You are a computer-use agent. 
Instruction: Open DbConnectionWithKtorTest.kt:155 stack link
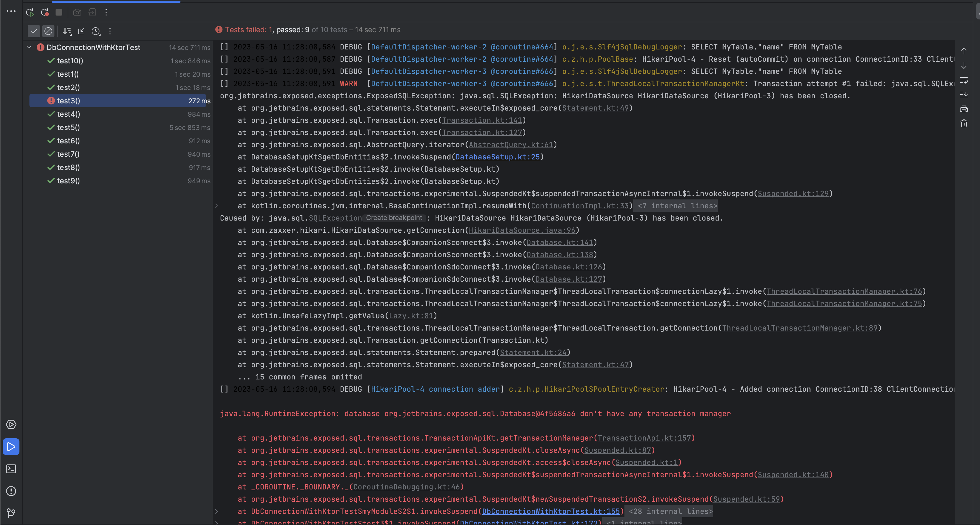point(551,511)
